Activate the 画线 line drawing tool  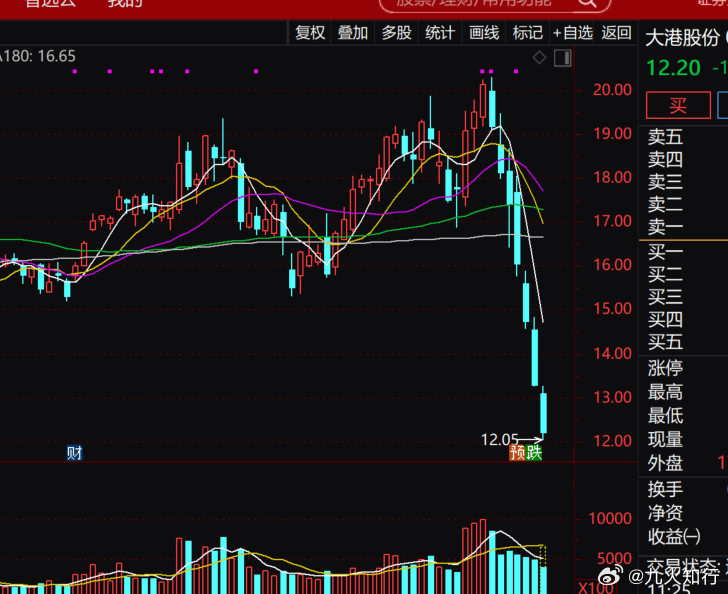pyautogui.click(x=483, y=33)
